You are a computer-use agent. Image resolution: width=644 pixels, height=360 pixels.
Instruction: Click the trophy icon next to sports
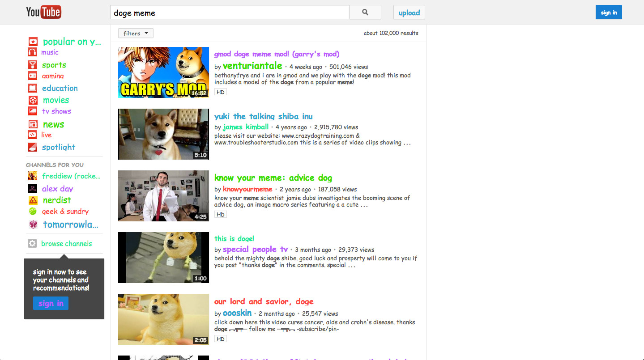pos(33,65)
